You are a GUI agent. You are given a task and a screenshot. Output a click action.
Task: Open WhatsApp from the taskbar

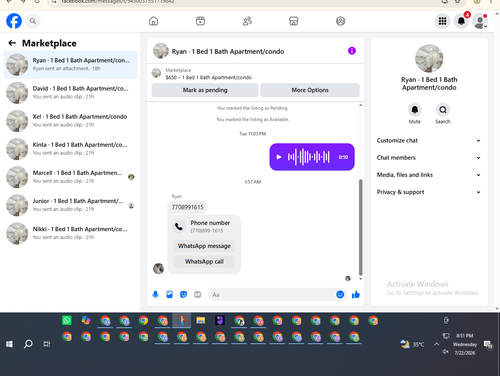pos(67,321)
